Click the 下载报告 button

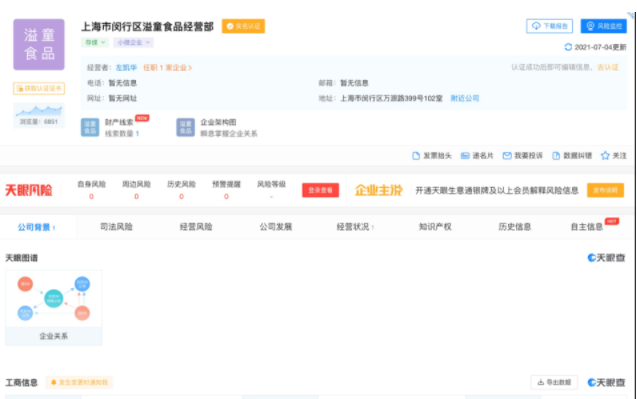549,26
